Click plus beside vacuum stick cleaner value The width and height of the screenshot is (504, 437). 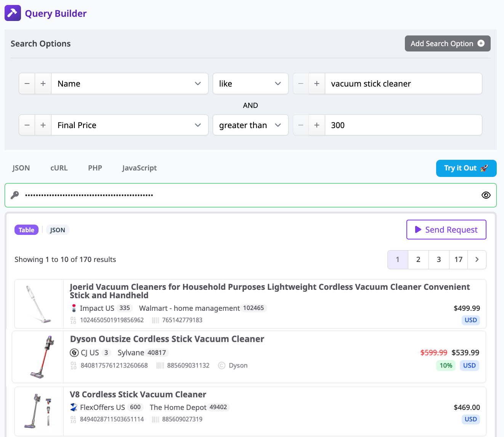317,84
